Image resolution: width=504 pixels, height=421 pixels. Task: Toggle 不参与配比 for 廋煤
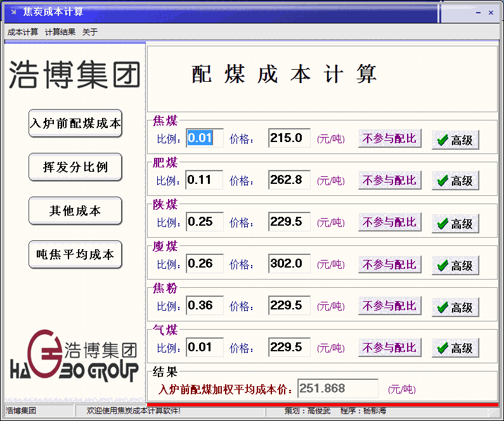click(390, 264)
